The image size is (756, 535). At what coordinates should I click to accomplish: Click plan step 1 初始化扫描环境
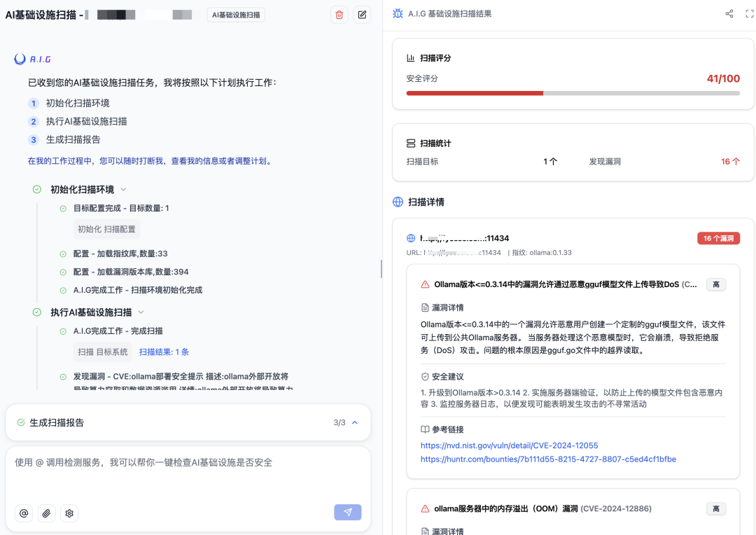tap(69, 103)
